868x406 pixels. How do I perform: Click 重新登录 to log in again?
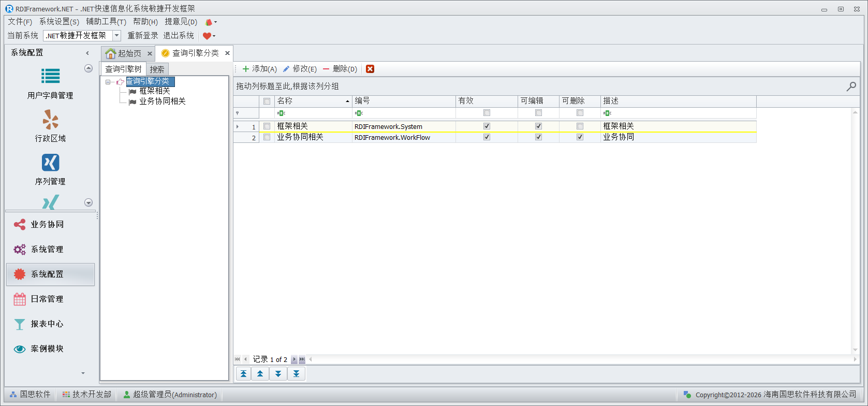tap(143, 36)
